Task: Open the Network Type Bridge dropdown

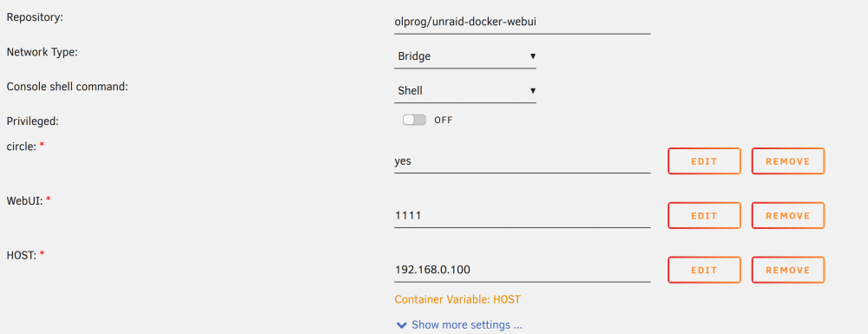Action: click(x=465, y=56)
